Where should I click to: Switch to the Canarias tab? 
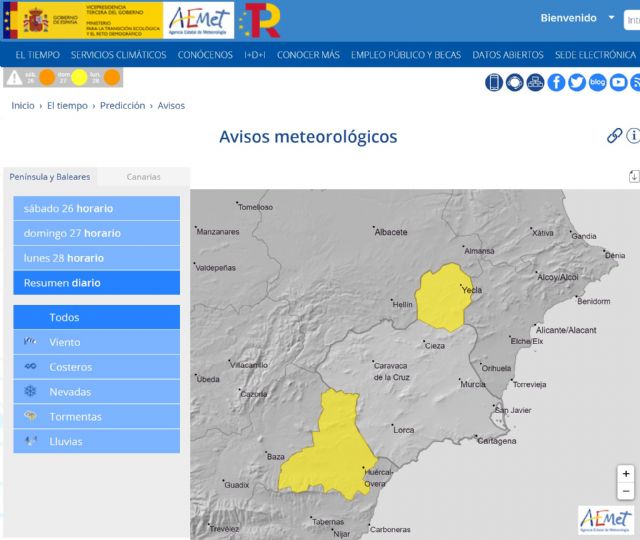(144, 177)
